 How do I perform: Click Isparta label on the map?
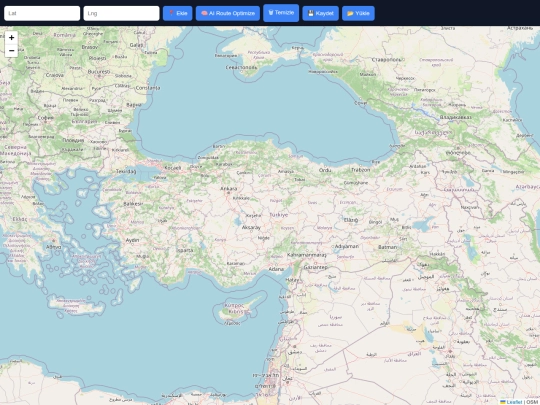(x=185, y=250)
